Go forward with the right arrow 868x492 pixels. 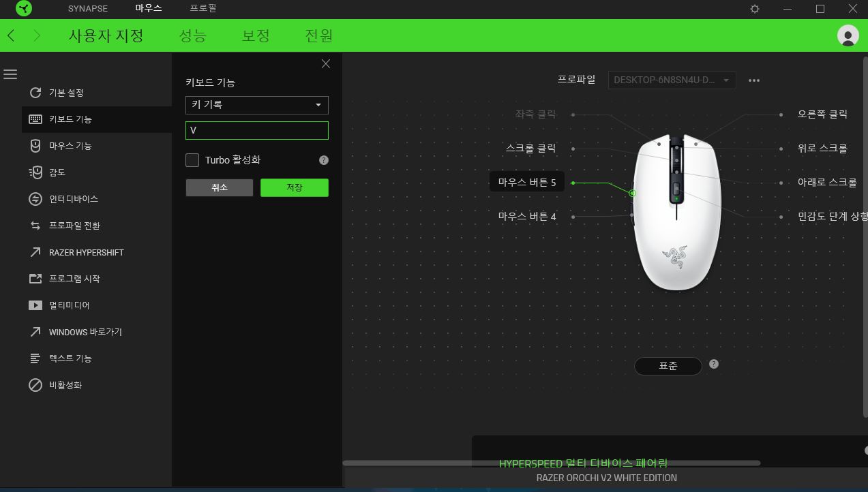click(x=37, y=35)
